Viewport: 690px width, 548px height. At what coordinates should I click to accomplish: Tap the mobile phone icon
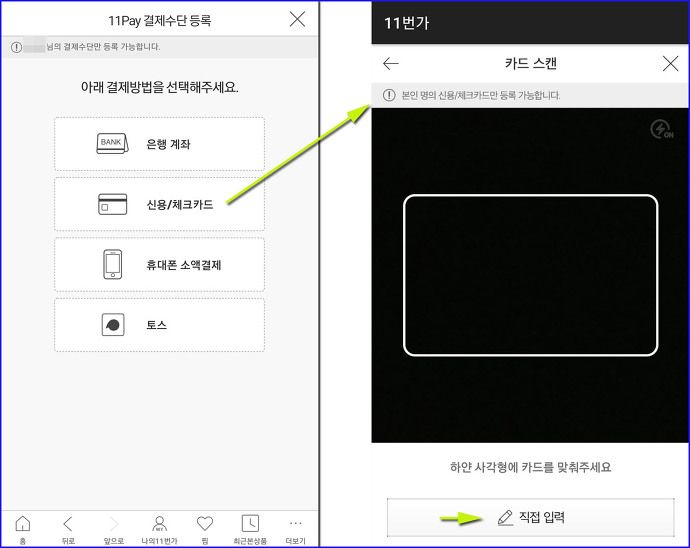point(113,264)
